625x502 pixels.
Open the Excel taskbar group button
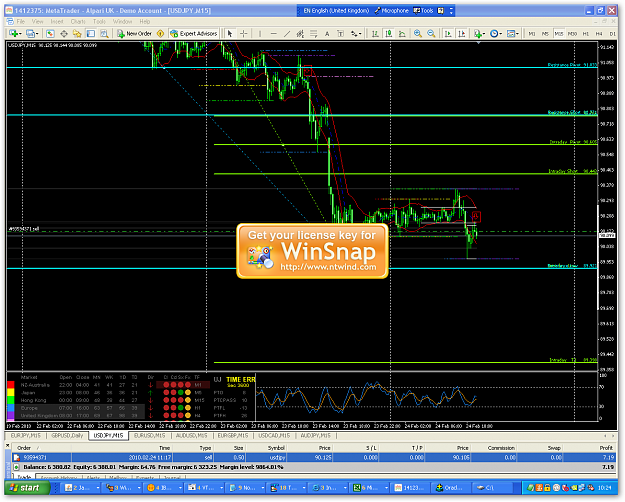tap(370, 488)
